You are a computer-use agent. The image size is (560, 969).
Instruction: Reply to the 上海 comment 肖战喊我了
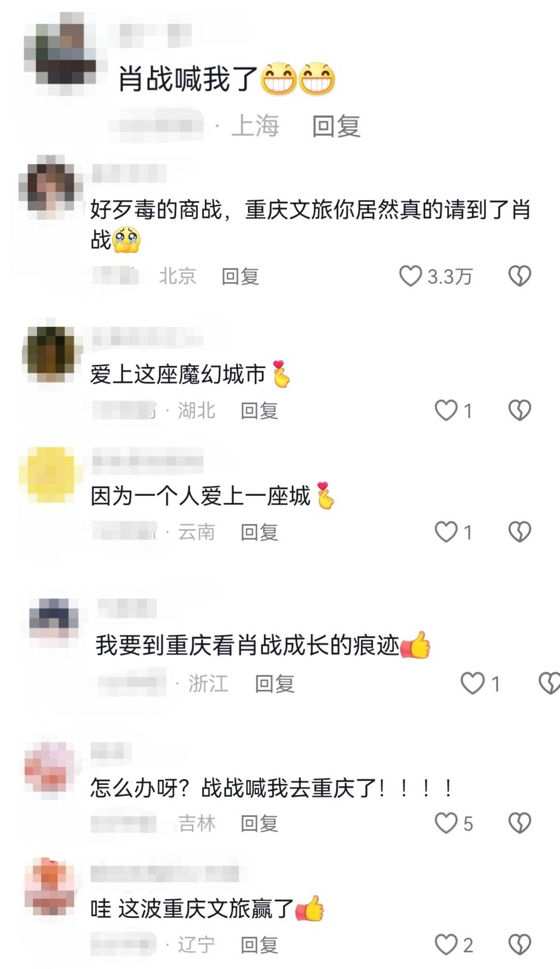coord(336,126)
